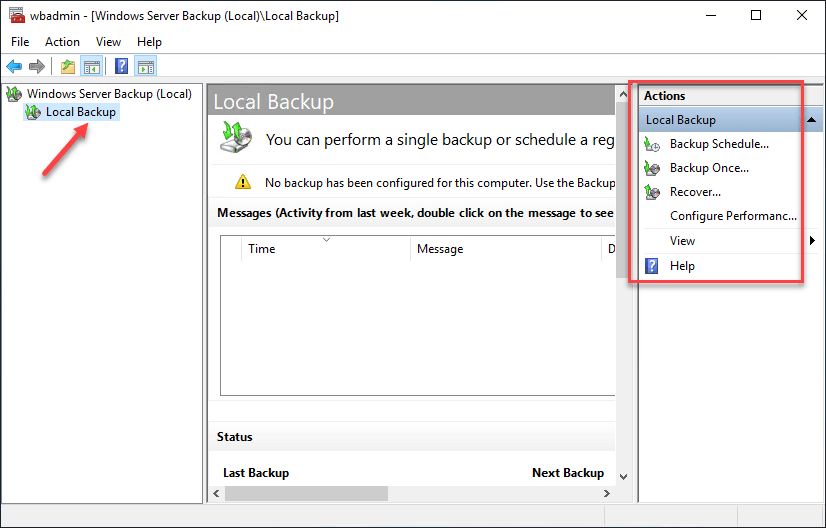
Task: Click the Forward arrow toolbar icon
Action: click(x=36, y=66)
